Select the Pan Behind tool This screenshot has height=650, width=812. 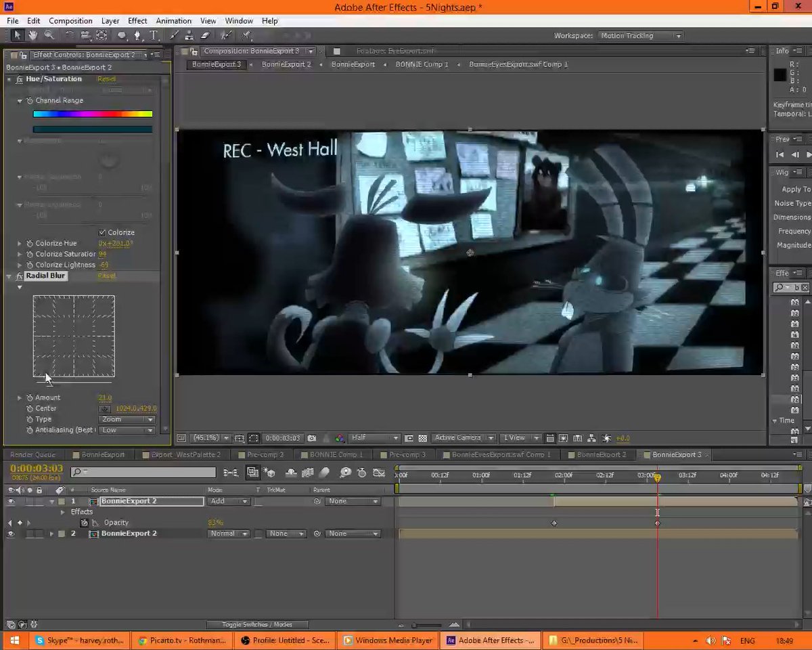pyautogui.click(x=101, y=35)
